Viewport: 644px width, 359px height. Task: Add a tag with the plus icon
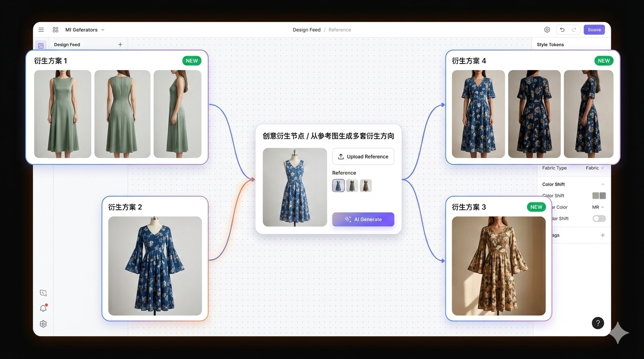point(603,235)
